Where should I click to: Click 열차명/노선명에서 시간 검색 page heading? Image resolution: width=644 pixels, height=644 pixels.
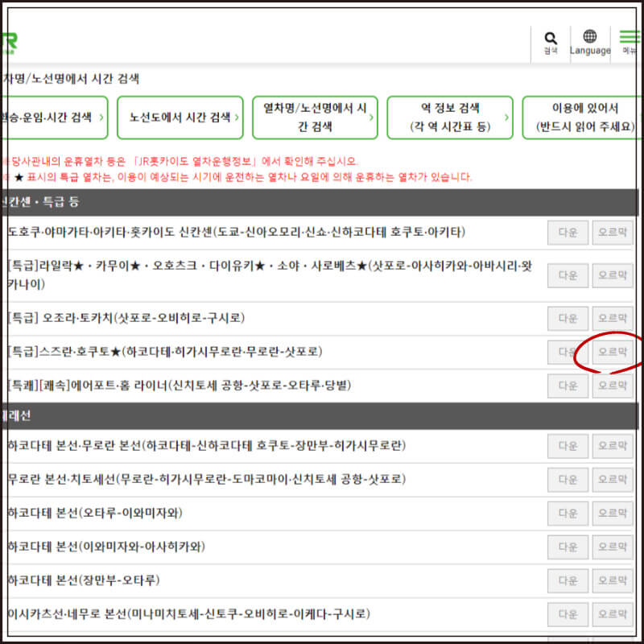pos(71,78)
